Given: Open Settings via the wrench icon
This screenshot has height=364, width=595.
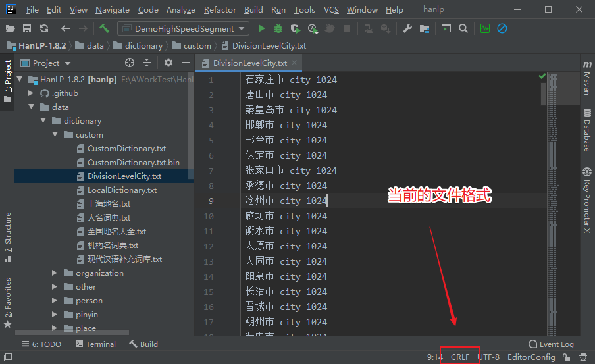Looking at the screenshot, I should pos(407,28).
